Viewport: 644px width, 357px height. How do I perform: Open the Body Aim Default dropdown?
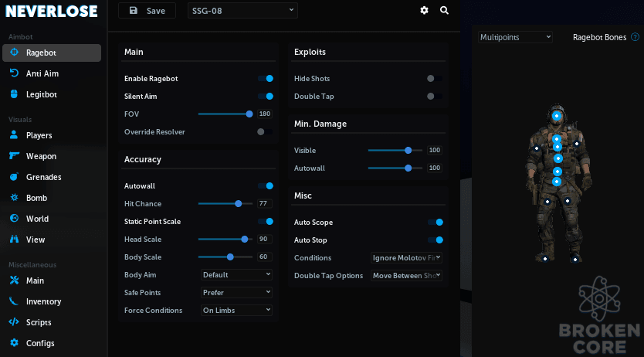tap(236, 274)
